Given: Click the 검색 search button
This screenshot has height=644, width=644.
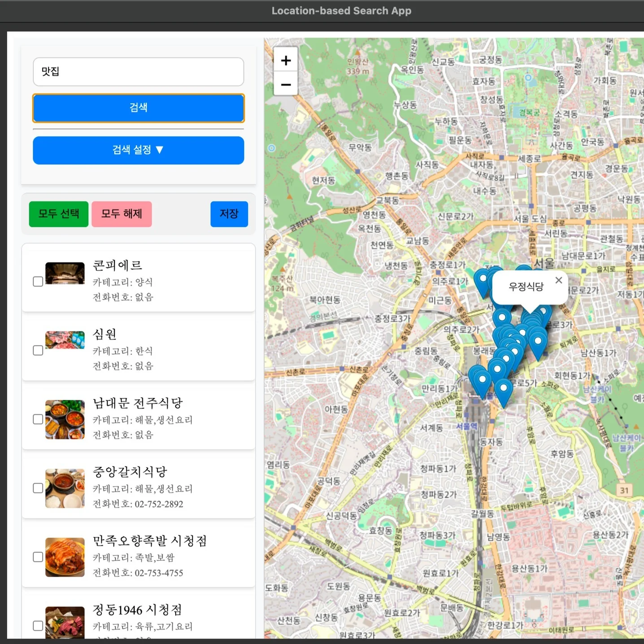Looking at the screenshot, I should click(x=139, y=108).
